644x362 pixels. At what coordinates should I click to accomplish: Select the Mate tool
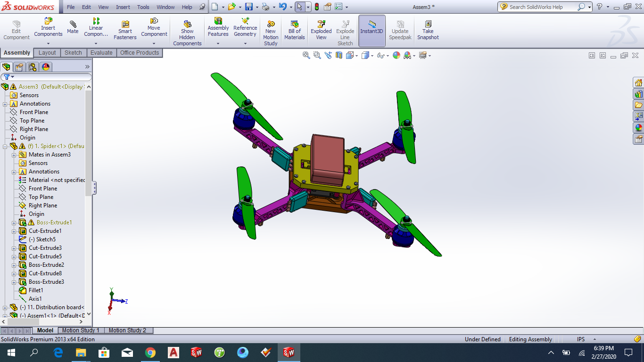click(73, 27)
